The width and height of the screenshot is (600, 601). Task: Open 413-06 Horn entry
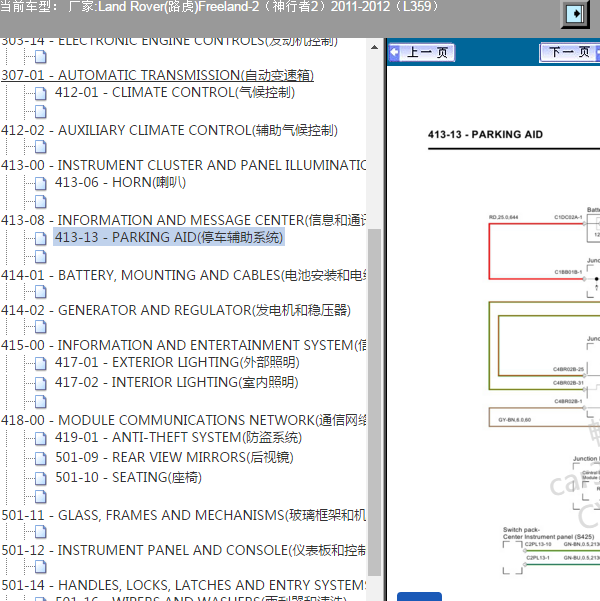120,182
